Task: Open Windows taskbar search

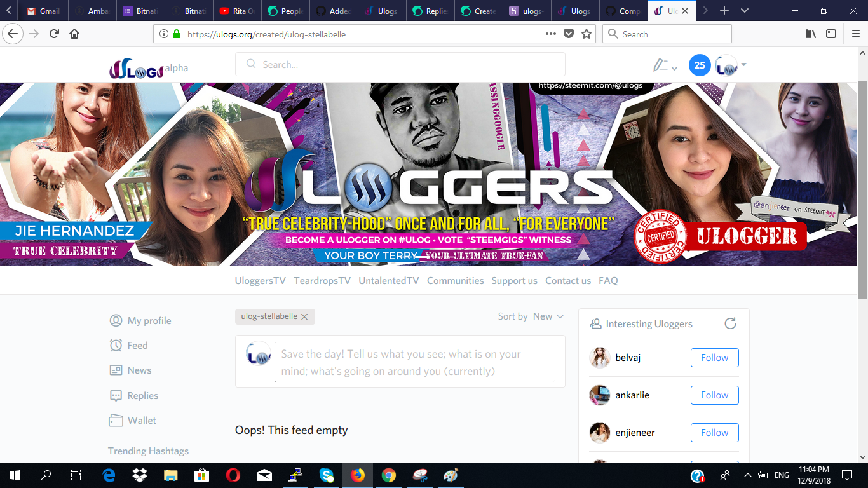Action: tap(46, 475)
